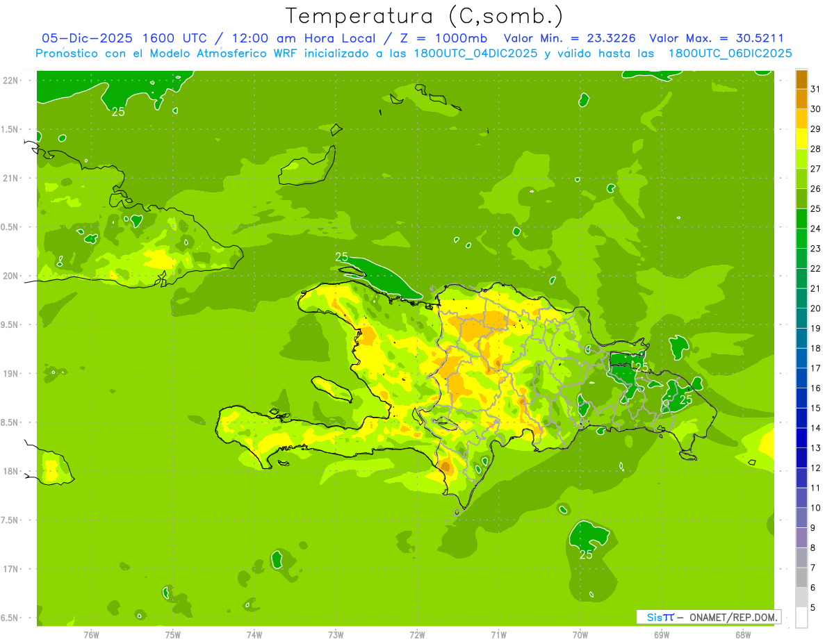Click the "25" contour label by Tortuga island
This screenshot has height=644, width=834.
(341, 257)
